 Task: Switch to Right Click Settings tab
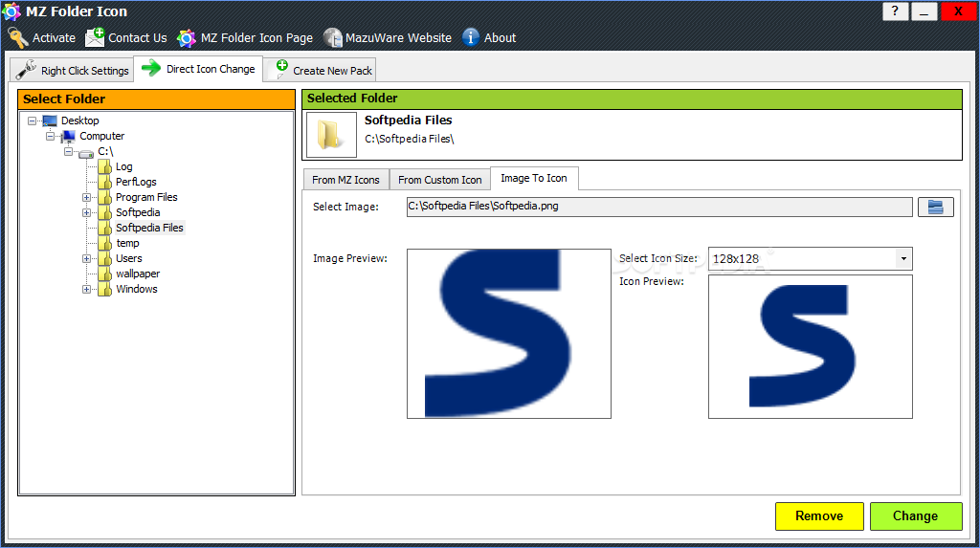(x=72, y=70)
